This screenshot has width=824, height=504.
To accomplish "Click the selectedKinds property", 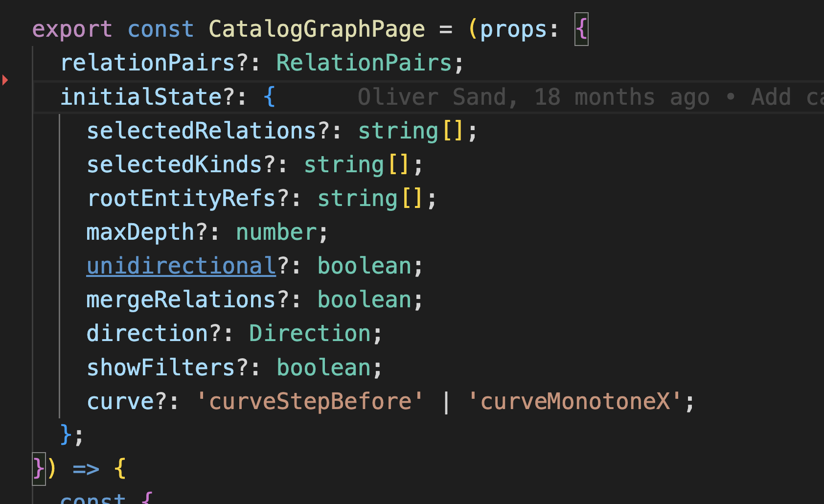I will click(174, 164).
